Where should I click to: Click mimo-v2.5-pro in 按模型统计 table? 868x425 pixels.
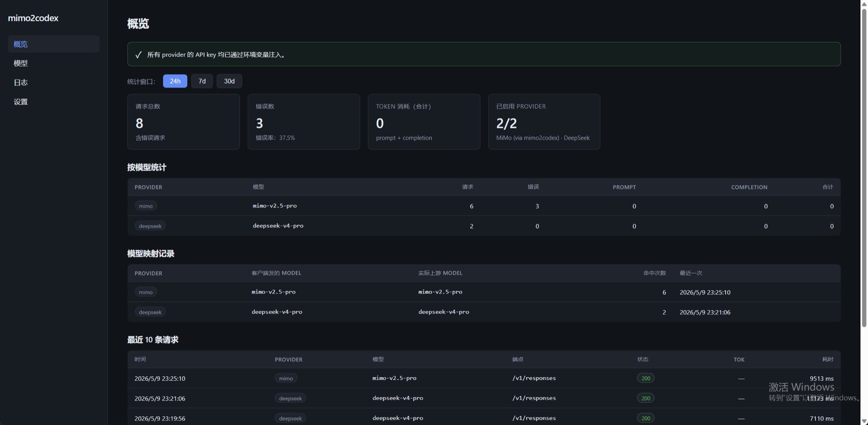coord(275,206)
